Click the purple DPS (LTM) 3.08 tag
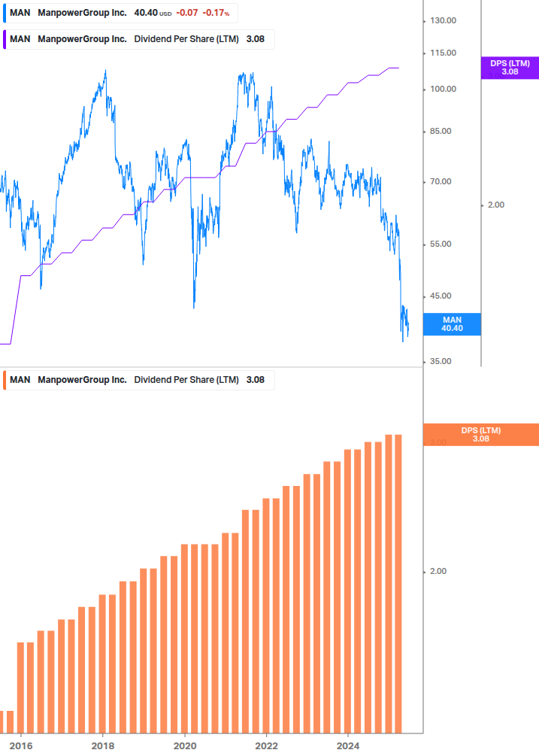Image resolution: width=539 pixels, height=756 pixels. [x=510, y=68]
